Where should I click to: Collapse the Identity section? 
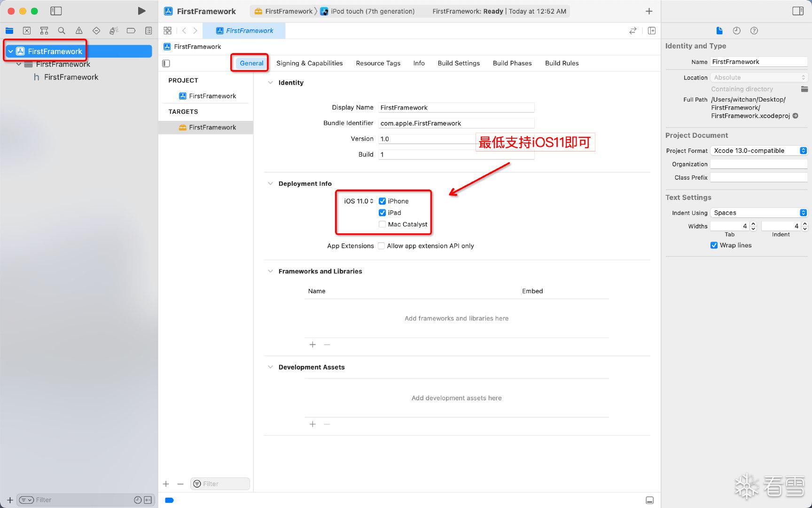tap(270, 82)
